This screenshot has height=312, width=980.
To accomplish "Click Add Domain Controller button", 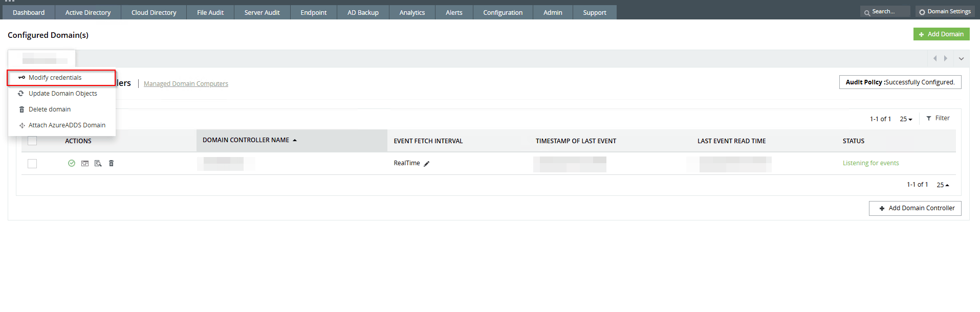I will coord(915,208).
